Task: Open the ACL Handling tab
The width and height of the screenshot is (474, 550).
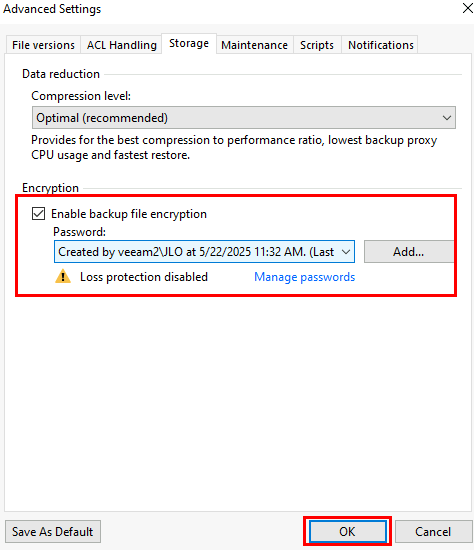Action: pos(121,45)
